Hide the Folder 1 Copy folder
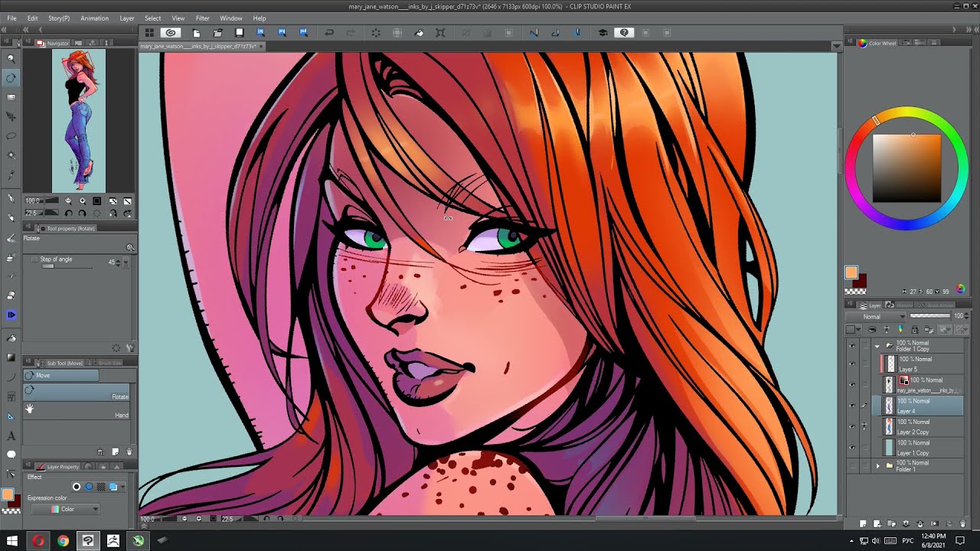 [852, 346]
